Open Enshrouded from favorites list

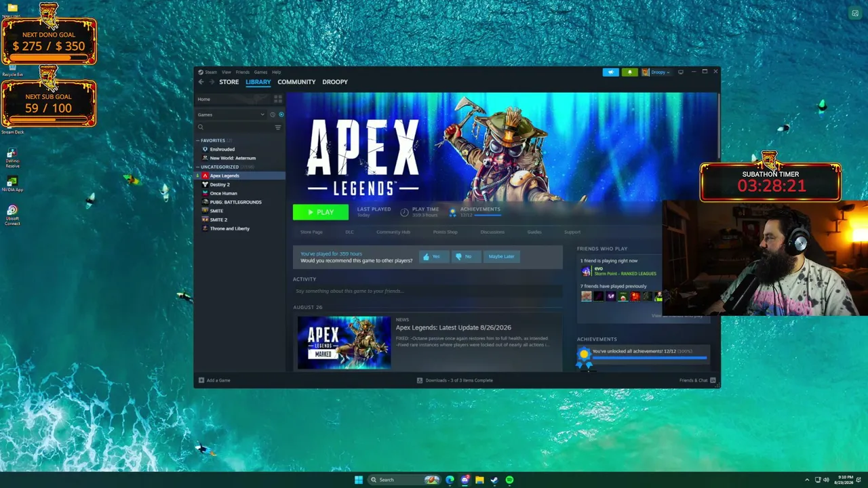point(222,149)
